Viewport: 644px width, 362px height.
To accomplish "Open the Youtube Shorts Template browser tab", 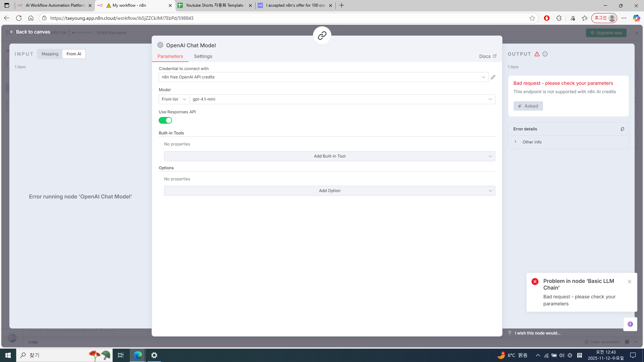I will (x=215, y=5).
